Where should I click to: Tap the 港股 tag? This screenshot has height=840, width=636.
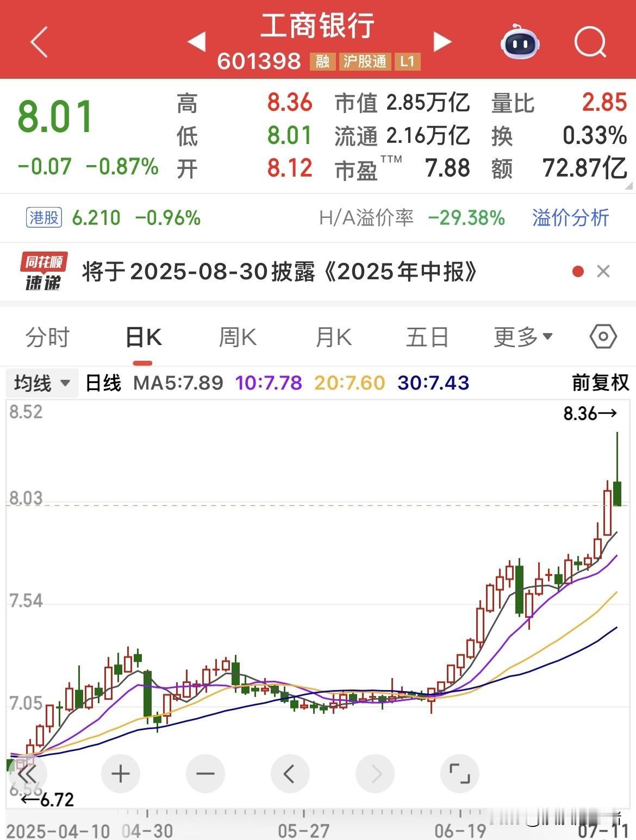[44, 218]
